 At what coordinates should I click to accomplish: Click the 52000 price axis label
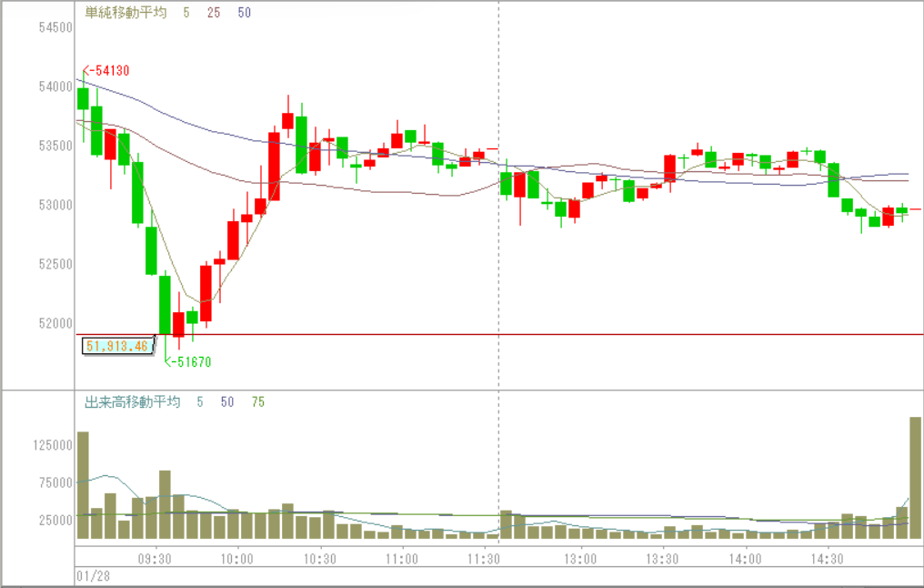tap(55, 323)
